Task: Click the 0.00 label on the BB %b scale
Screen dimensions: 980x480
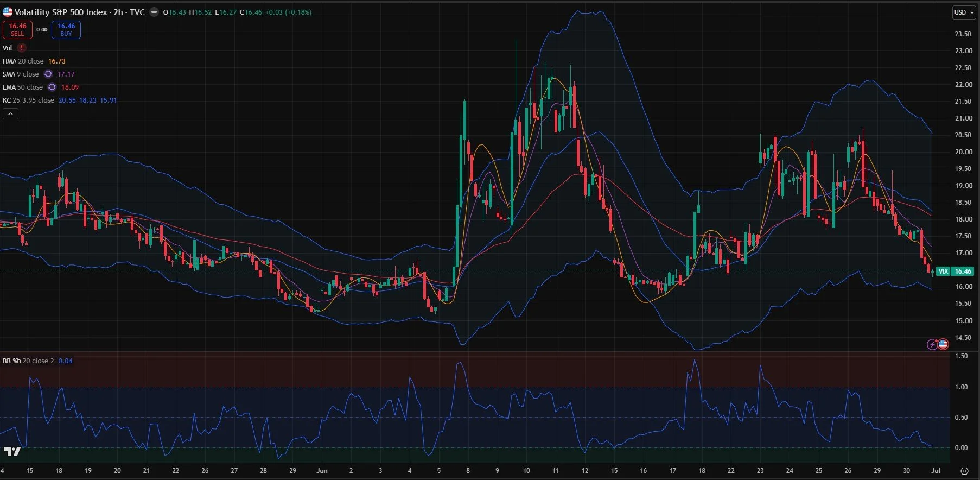Action: [961, 447]
